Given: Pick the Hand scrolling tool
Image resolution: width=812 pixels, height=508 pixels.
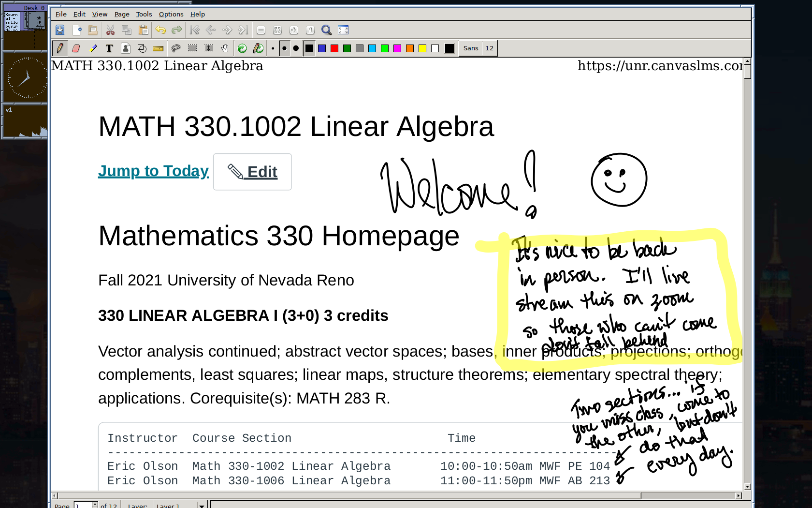Looking at the screenshot, I should pyautogui.click(x=225, y=48).
